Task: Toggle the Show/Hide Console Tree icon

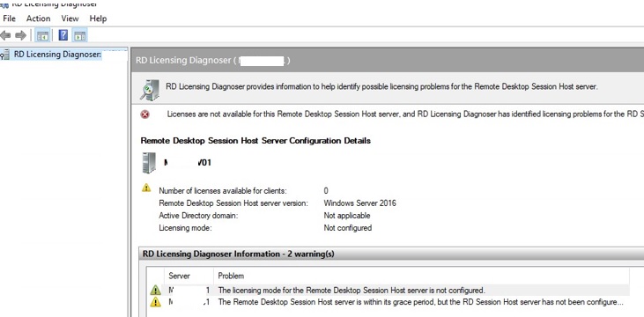Action: point(42,36)
